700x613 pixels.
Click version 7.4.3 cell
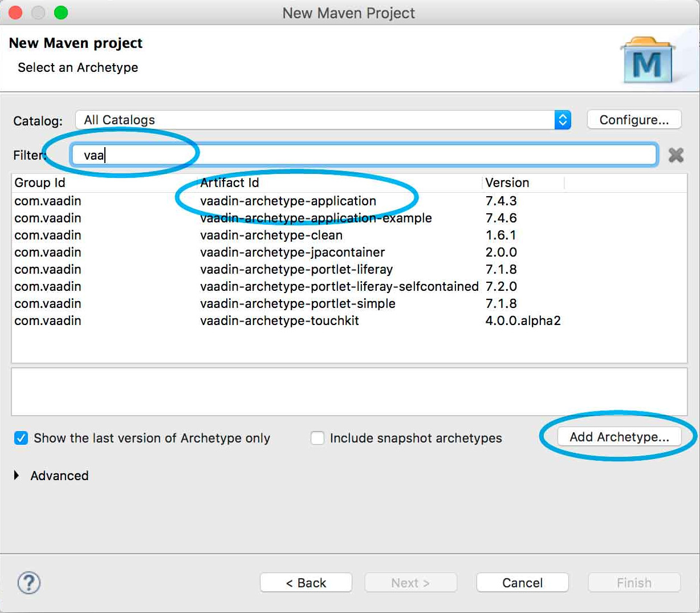pos(501,201)
